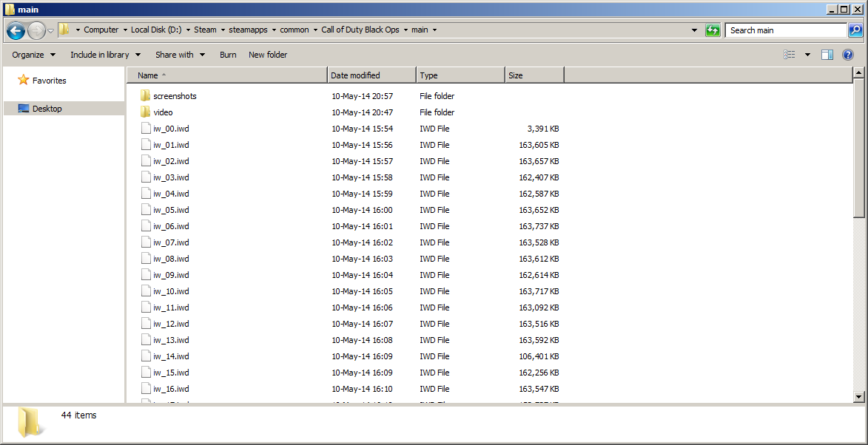Sort by Date modified column
868x445 pixels.
pos(372,75)
